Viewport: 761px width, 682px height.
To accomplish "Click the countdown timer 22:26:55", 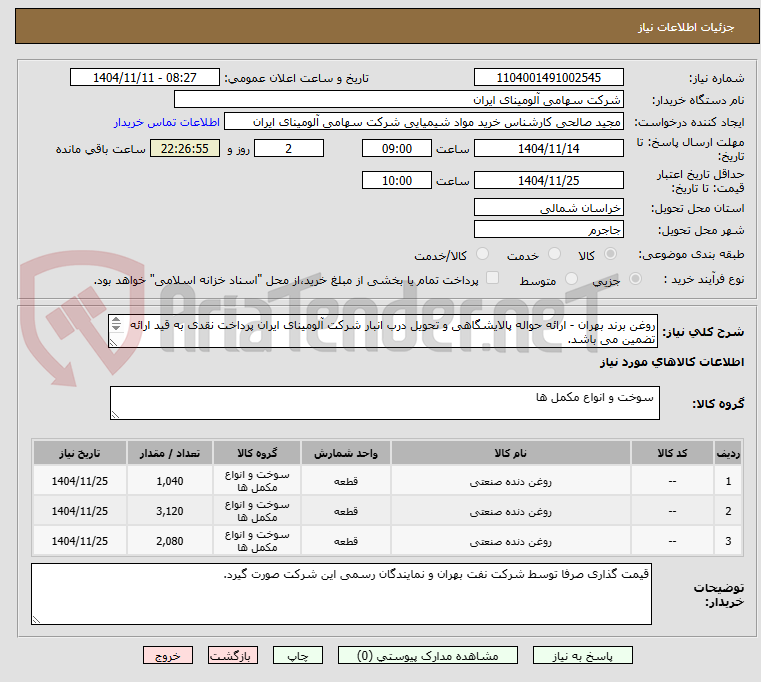I will click(184, 149).
